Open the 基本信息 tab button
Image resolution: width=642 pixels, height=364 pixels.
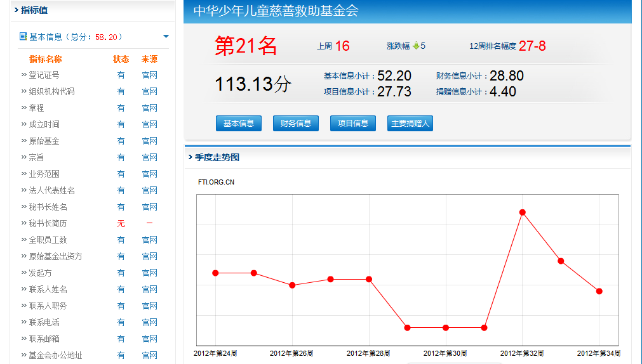click(x=239, y=123)
